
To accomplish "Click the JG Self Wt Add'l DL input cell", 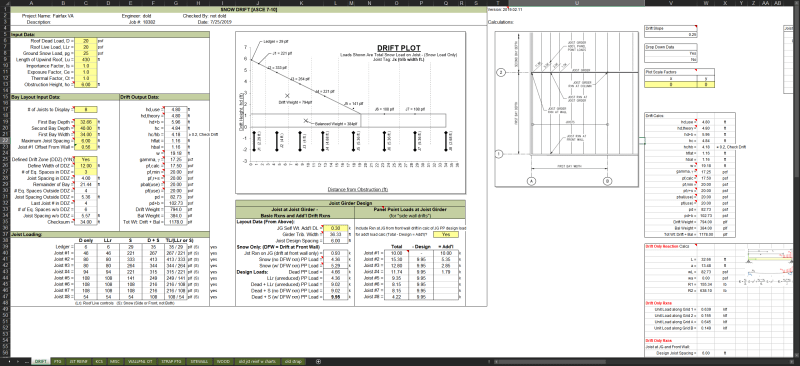I will (x=336, y=228).
